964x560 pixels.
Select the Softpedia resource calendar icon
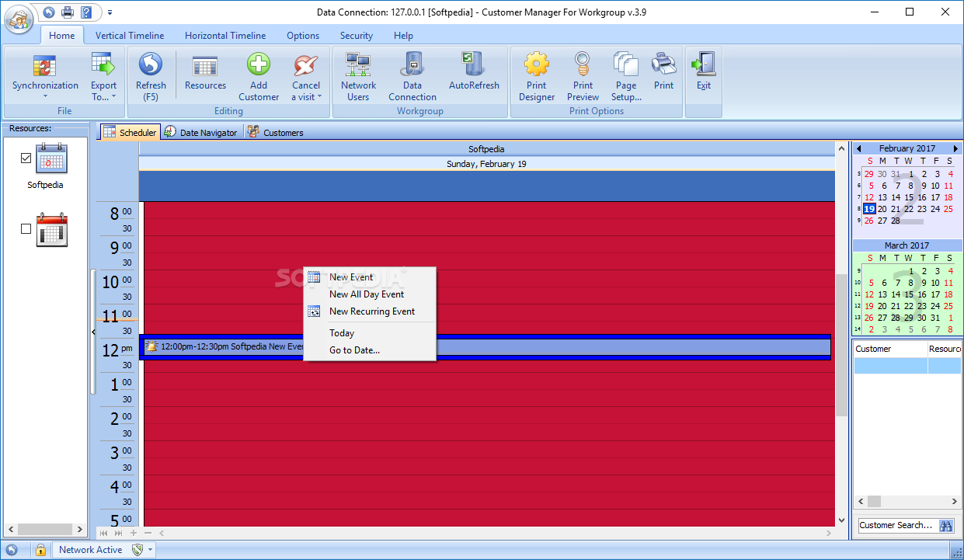coord(52,158)
